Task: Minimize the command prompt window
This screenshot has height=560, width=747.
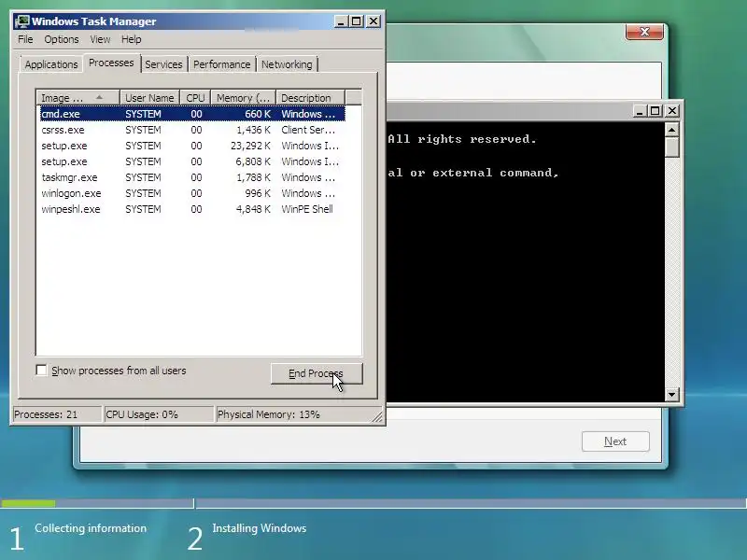Action: click(640, 111)
